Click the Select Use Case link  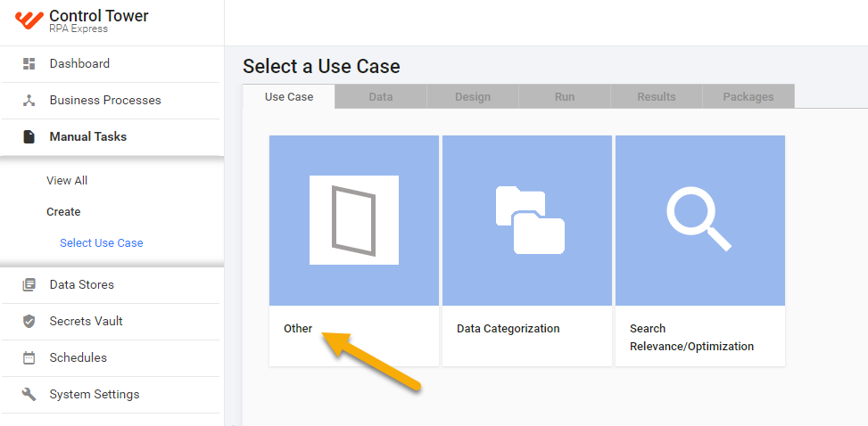click(x=102, y=243)
